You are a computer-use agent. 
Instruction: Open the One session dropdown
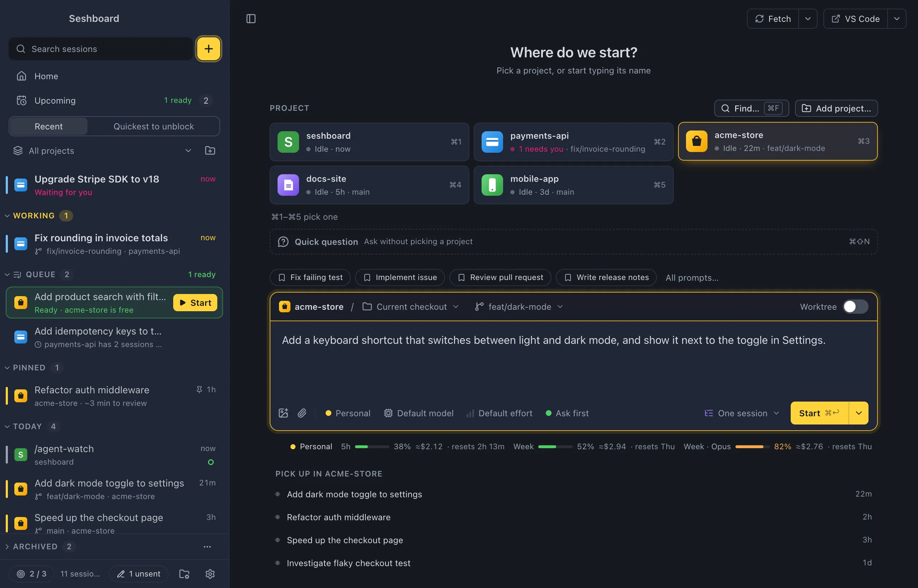point(742,413)
